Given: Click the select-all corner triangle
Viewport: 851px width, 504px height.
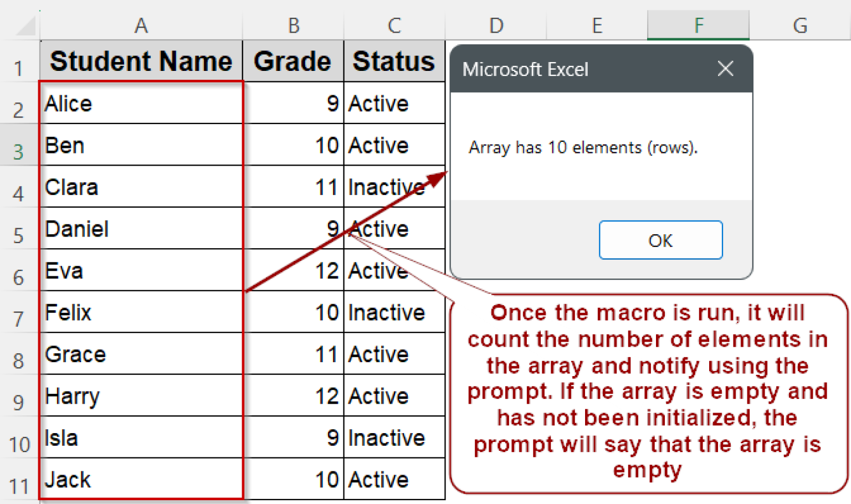Looking at the screenshot, I should [23, 25].
